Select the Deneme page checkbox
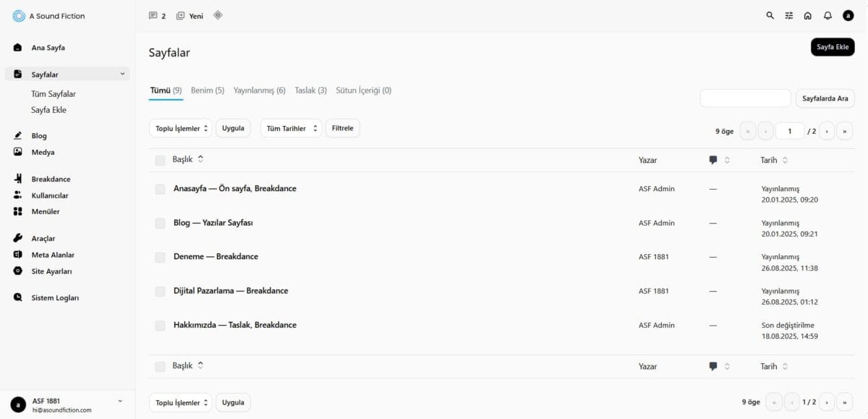Viewport: 868px width, 419px height. point(160,257)
